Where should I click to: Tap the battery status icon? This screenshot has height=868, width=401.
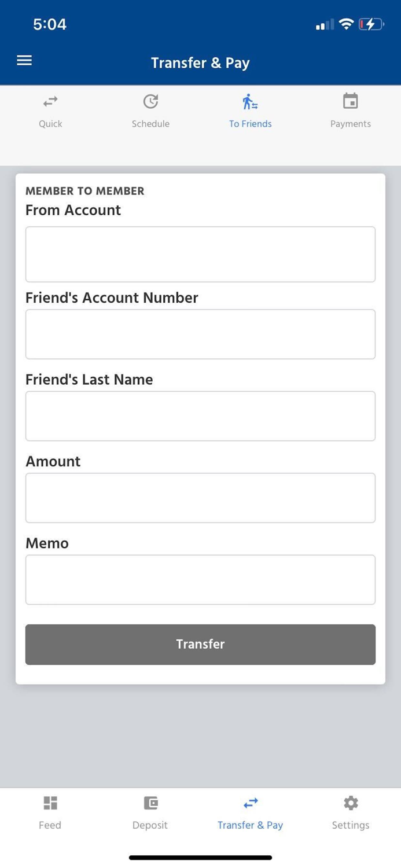point(370,24)
